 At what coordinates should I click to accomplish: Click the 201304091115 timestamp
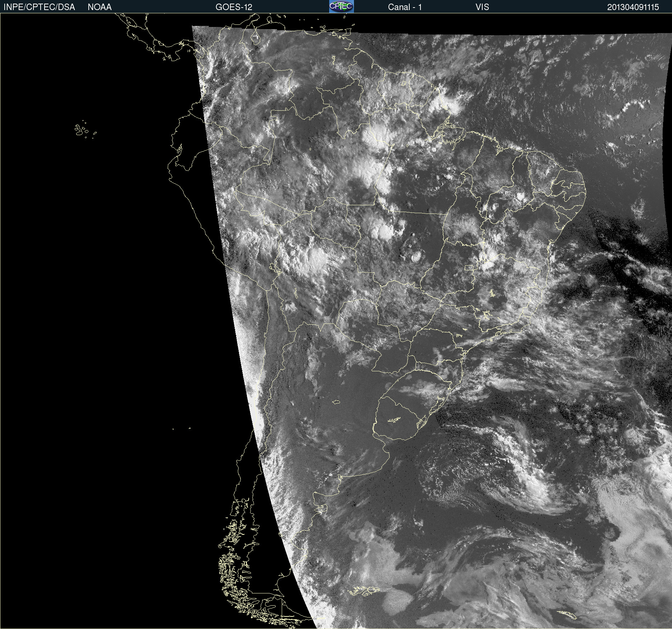point(633,7)
